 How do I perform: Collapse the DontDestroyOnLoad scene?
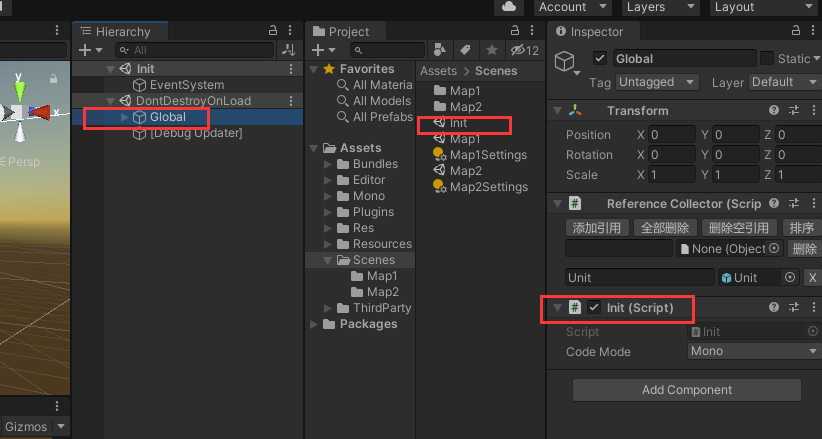click(x=110, y=101)
